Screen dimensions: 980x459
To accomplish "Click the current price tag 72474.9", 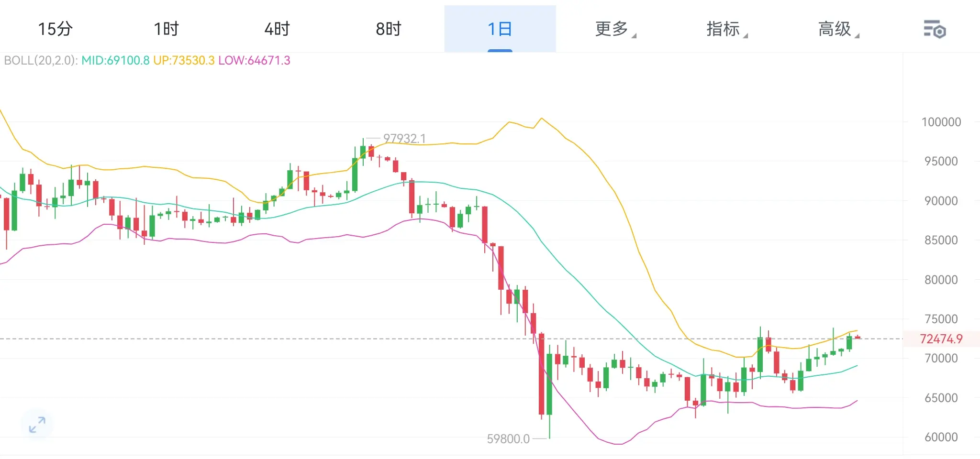I will tap(941, 339).
